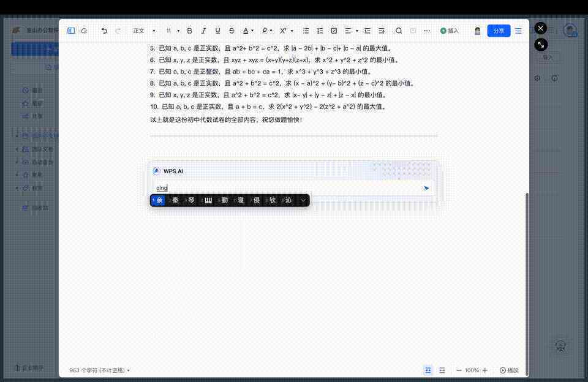Viewport: 588px width, 382px height.
Task: Select IME candidate 8 钦
Action: click(x=271, y=200)
